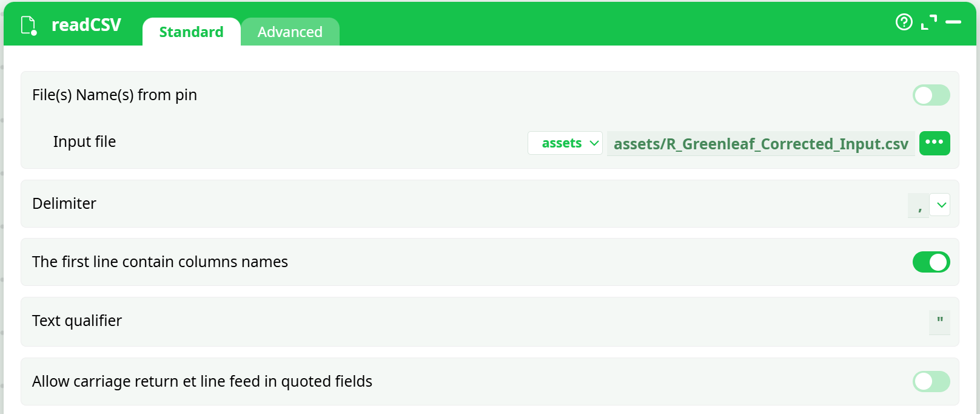
Task: Toggle the allow carriage return switch
Action: tap(931, 382)
